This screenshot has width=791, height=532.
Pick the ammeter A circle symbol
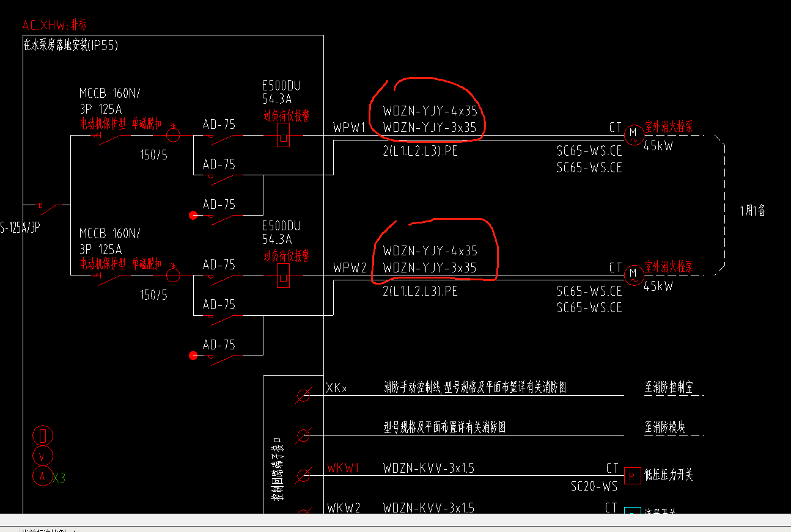(42, 476)
